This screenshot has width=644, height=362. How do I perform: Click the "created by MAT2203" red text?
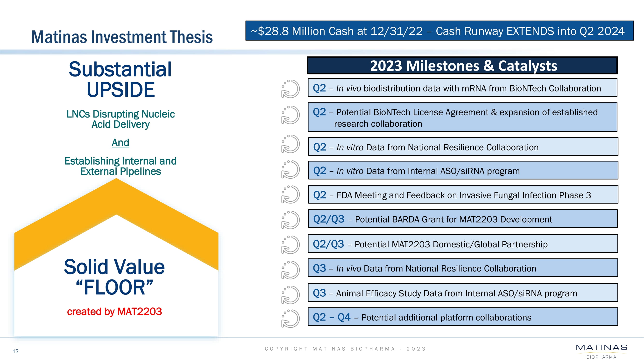pyautogui.click(x=114, y=312)
